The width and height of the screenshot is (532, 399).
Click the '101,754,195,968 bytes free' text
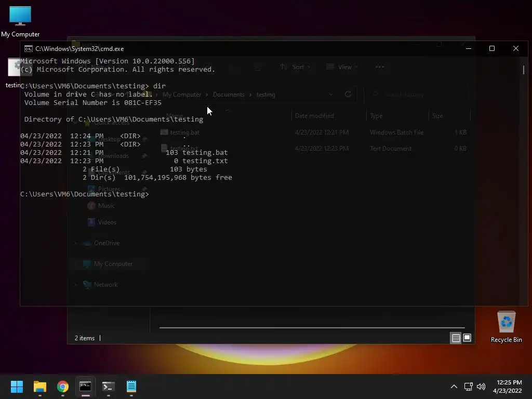[x=178, y=178]
